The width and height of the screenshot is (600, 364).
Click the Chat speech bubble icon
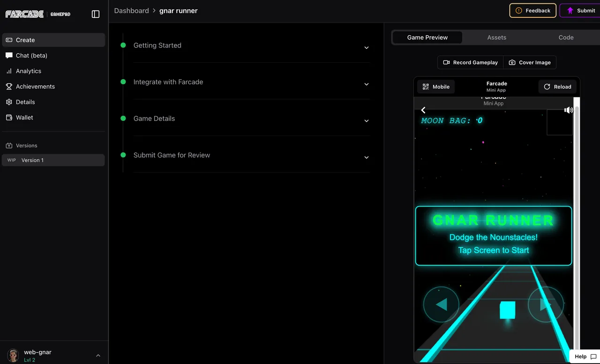coord(9,55)
